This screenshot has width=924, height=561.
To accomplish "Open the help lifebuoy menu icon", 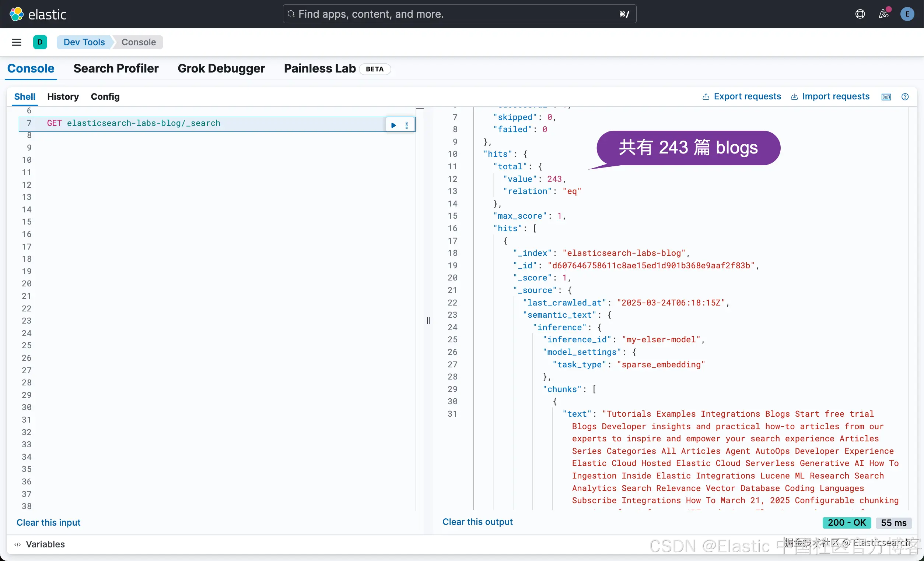I will coord(860,14).
